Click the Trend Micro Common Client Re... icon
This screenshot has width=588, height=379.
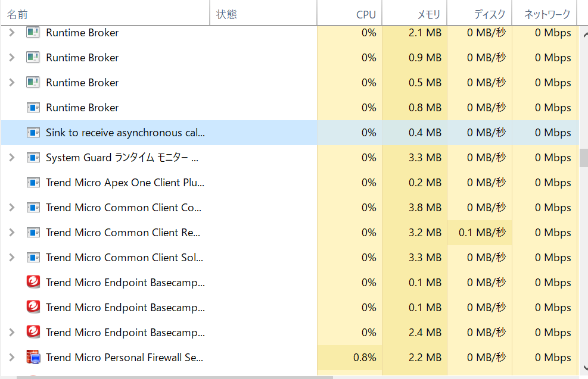(33, 233)
